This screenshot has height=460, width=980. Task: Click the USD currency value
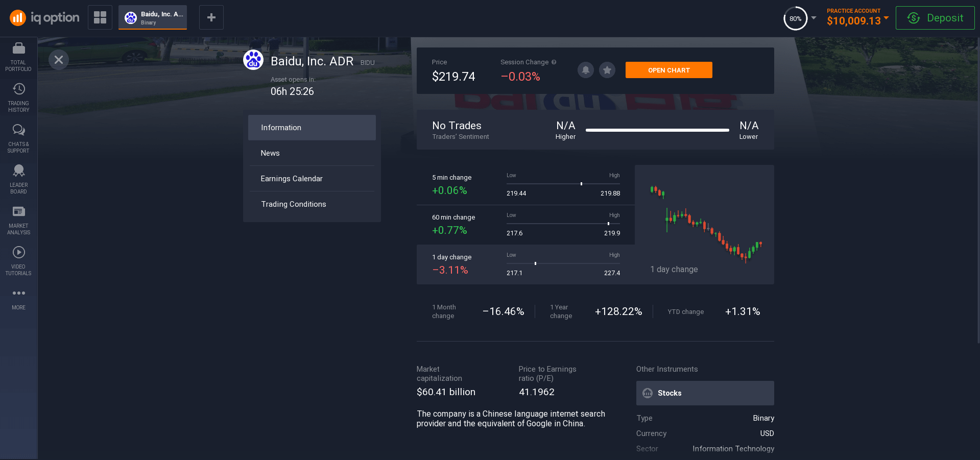tap(767, 433)
